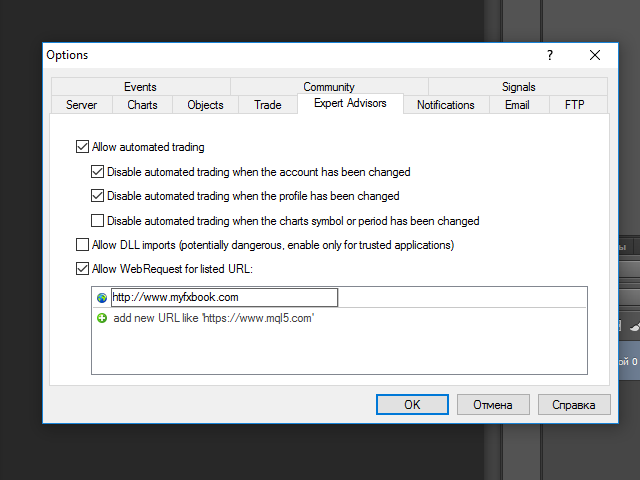Select the Charts tab
Screen dimensions: 640x480
(142, 104)
